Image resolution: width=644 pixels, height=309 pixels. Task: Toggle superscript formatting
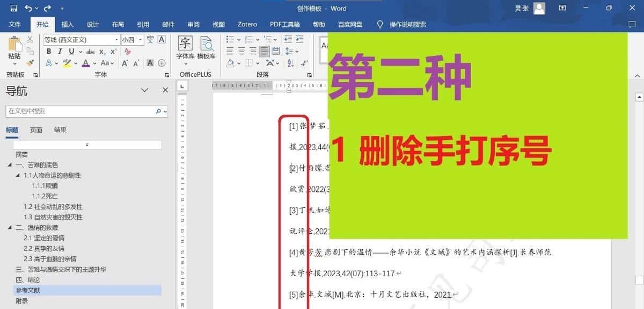pyautogui.click(x=113, y=52)
